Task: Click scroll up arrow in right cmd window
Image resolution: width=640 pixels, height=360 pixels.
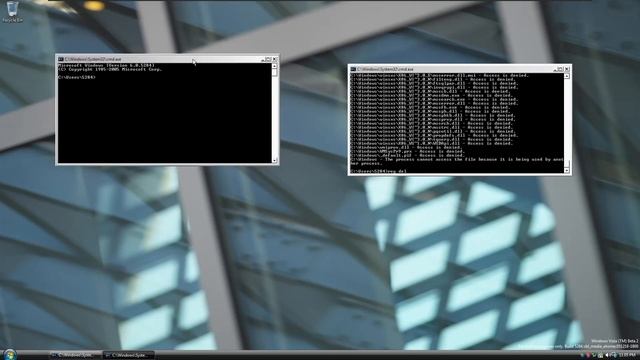Action: (x=567, y=76)
